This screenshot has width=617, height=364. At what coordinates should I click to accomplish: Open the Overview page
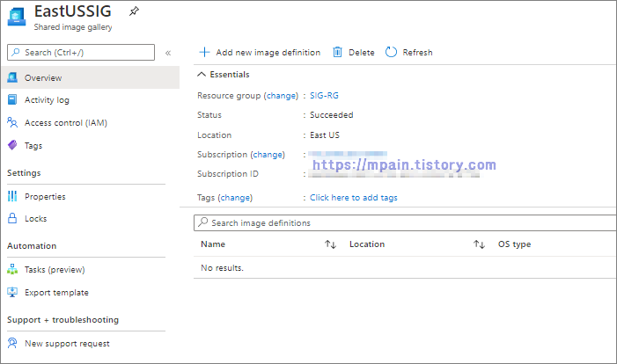pos(91,77)
